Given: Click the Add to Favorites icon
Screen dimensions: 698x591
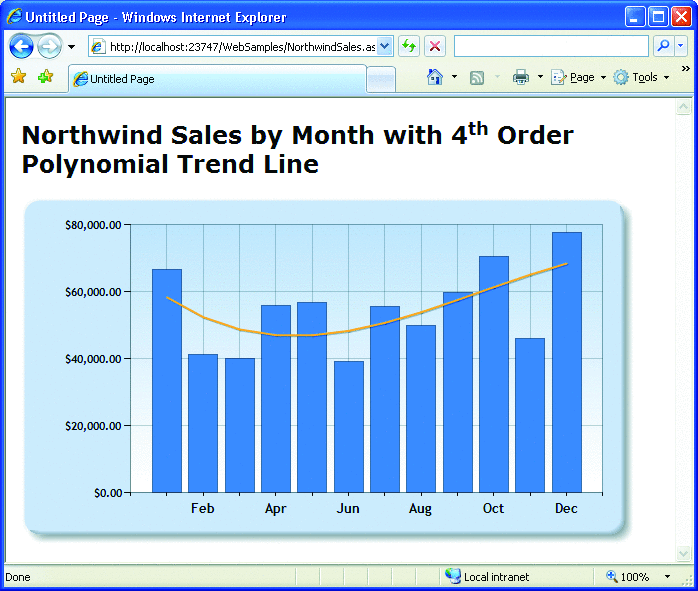Looking at the screenshot, I should [x=45, y=77].
